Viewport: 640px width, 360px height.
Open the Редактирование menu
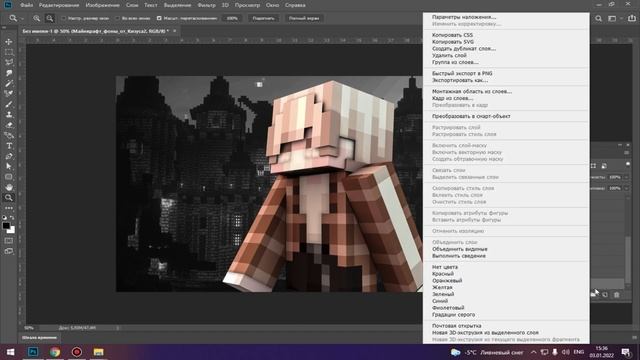click(59, 5)
